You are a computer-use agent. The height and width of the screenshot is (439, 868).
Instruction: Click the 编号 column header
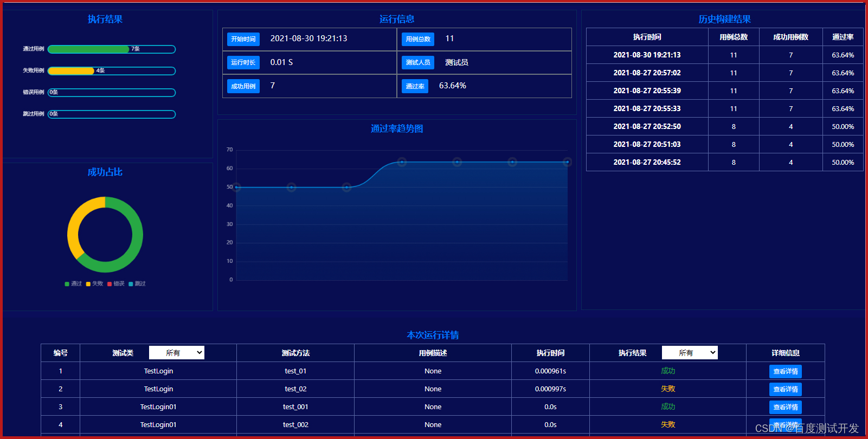(x=60, y=353)
